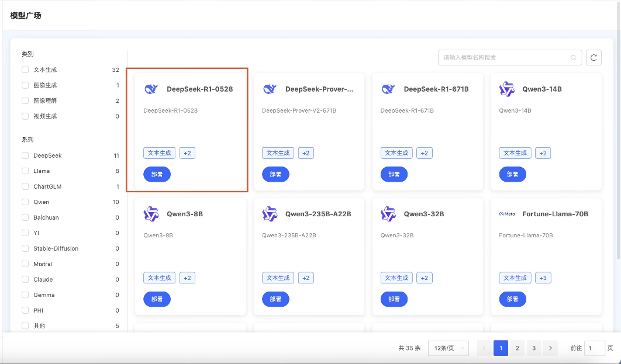The width and height of the screenshot is (621, 364).
Task: Toggle the PHI series checkbox
Action: [25, 310]
